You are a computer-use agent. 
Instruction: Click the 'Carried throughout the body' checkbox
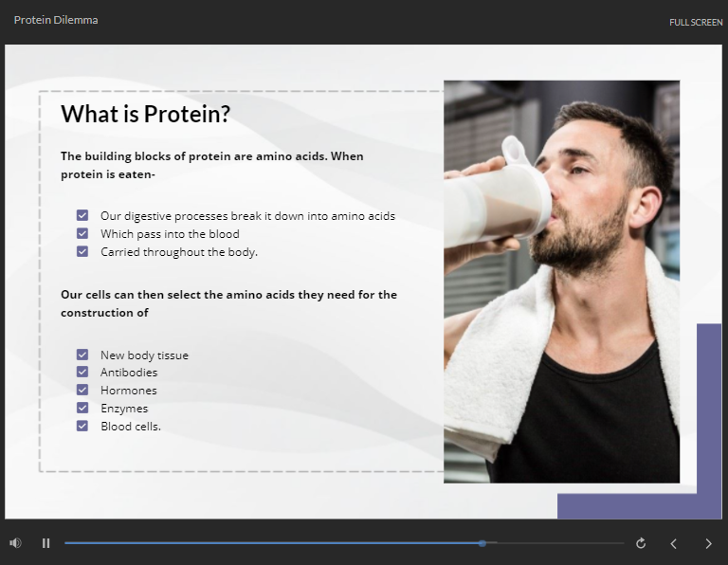tap(82, 251)
